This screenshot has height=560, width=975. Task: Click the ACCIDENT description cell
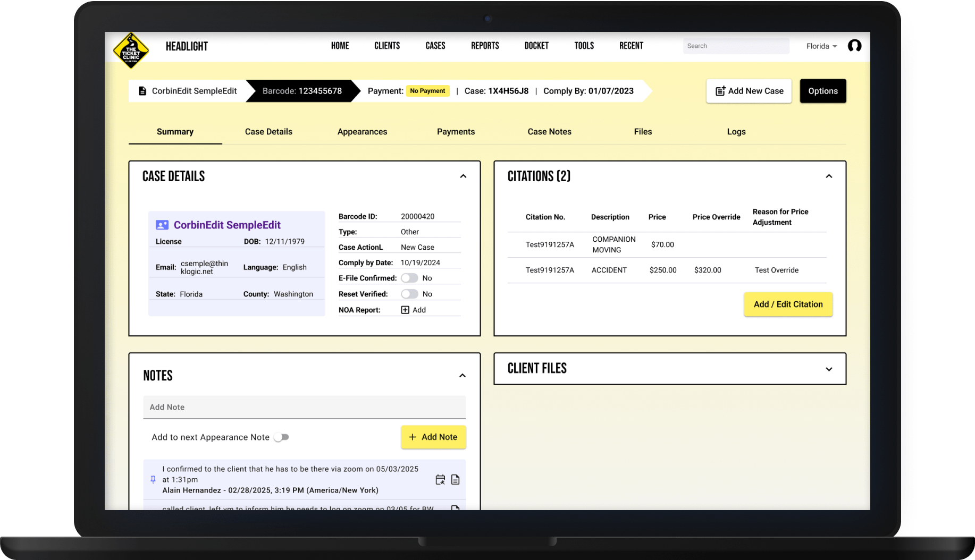609,270
